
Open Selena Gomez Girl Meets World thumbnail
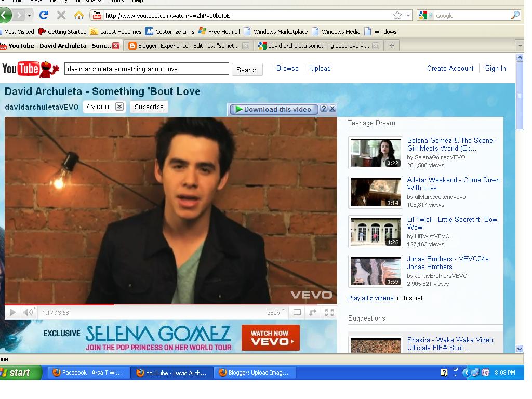376,153
